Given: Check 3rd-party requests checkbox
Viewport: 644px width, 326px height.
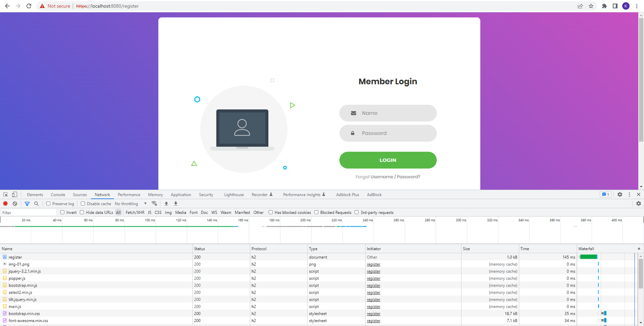Looking at the screenshot, I should click(357, 213).
